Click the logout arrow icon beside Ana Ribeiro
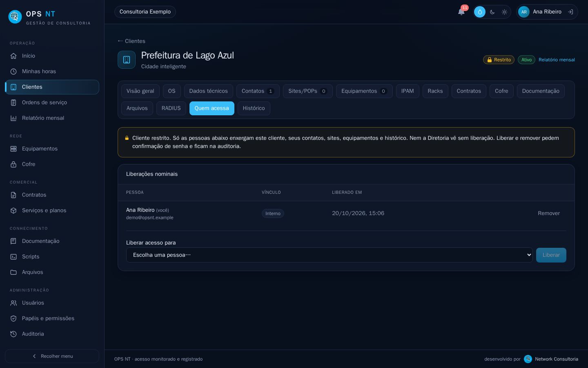 [x=570, y=12]
